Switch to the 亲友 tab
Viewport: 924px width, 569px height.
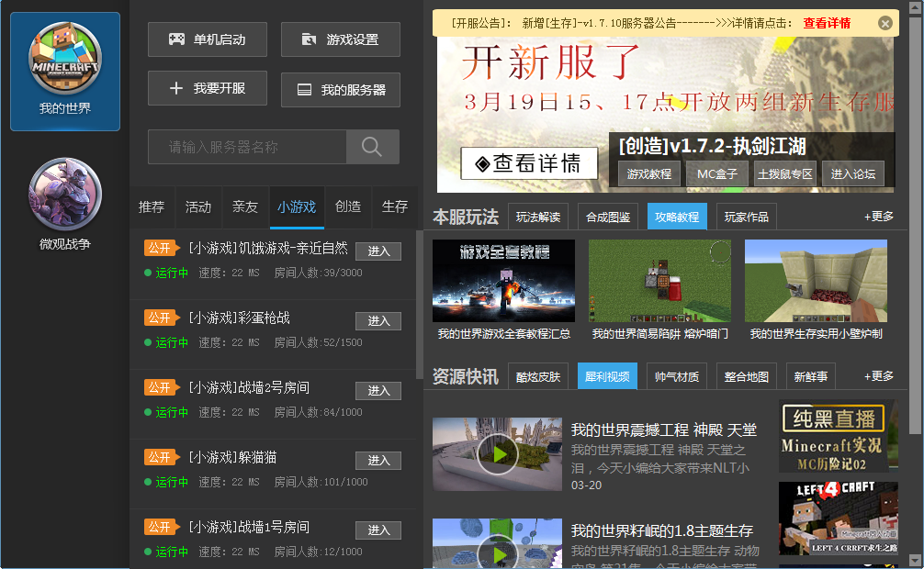(245, 207)
